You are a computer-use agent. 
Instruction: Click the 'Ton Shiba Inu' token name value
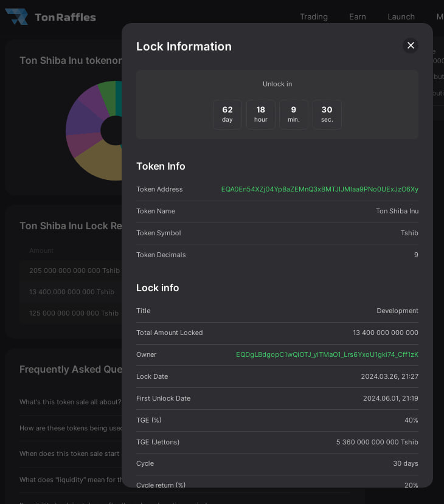click(397, 211)
